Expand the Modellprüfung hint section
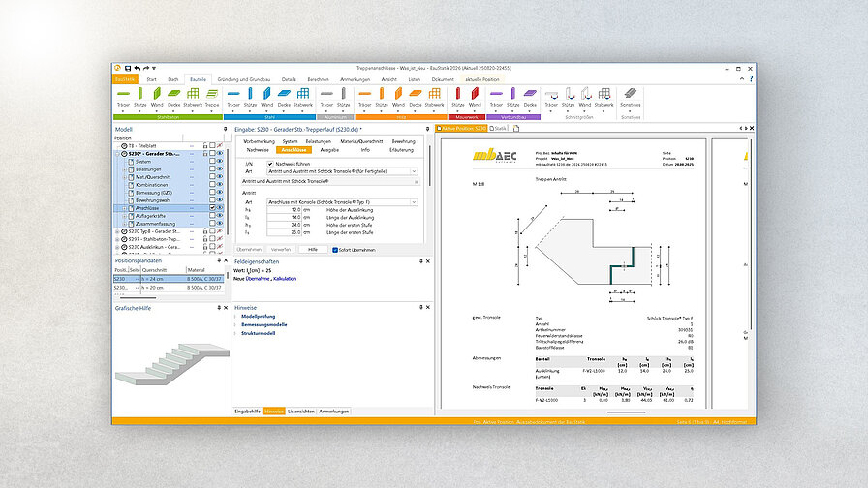 click(257, 316)
